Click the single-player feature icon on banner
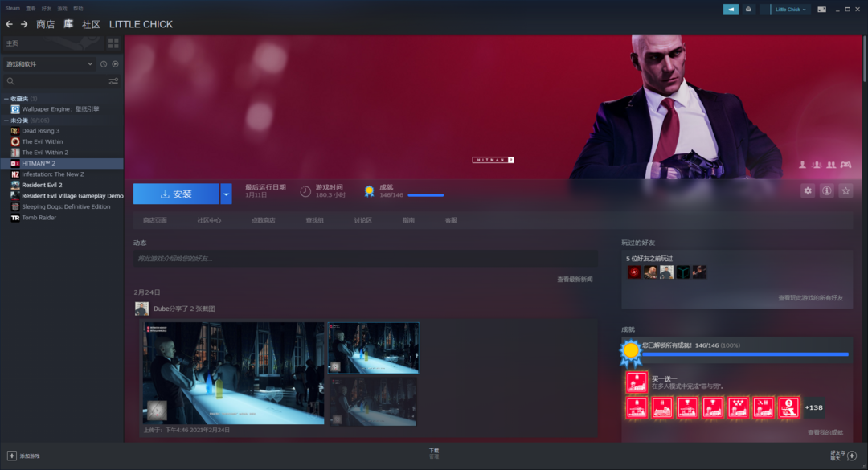 click(x=802, y=165)
